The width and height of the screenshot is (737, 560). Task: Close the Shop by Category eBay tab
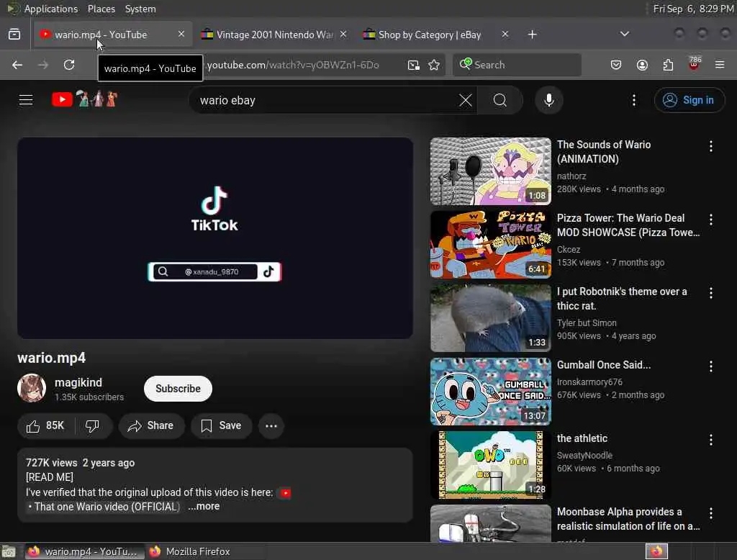tap(505, 35)
